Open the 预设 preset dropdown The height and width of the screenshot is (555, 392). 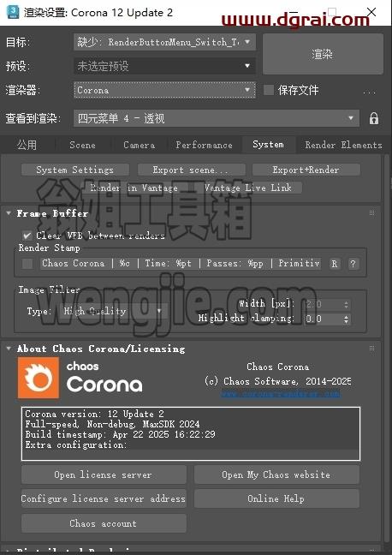(164, 66)
